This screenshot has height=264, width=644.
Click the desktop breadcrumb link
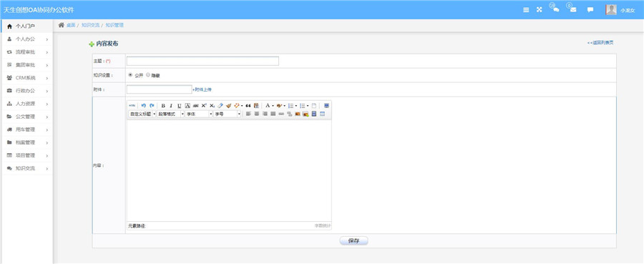coord(71,25)
